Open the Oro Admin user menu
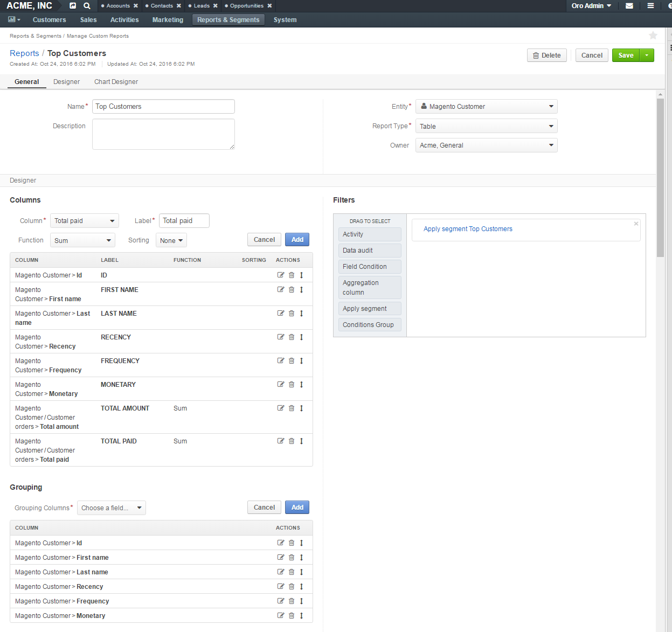 [x=591, y=6]
